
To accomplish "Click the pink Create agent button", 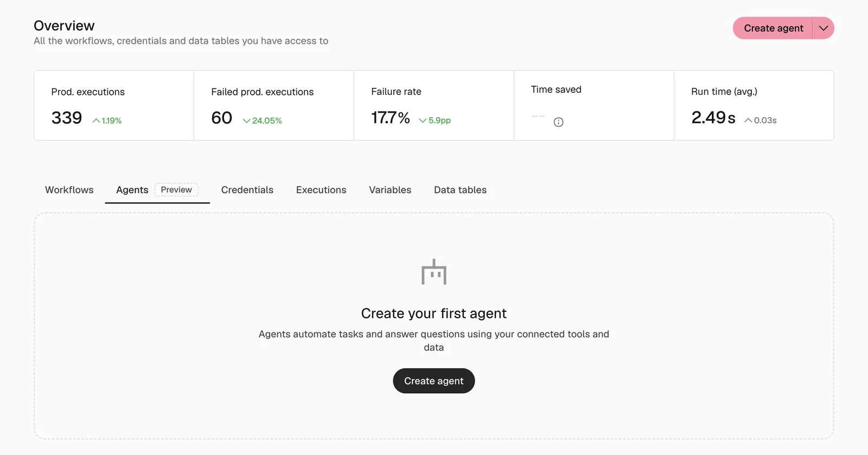I will (773, 28).
